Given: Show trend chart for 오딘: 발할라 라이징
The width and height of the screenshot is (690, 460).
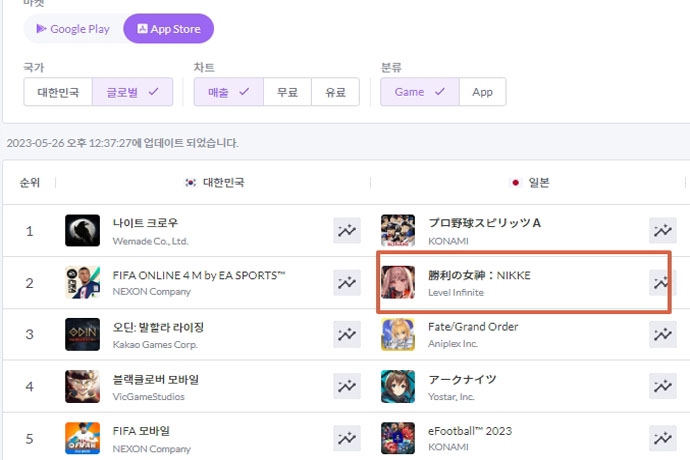Looking at the screenshot, I should coord(346,335).
